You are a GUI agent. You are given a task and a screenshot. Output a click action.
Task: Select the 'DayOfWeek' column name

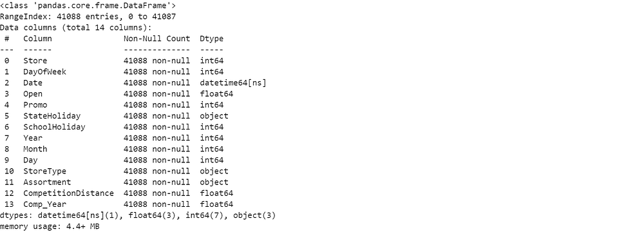click(x=44, y=72)
